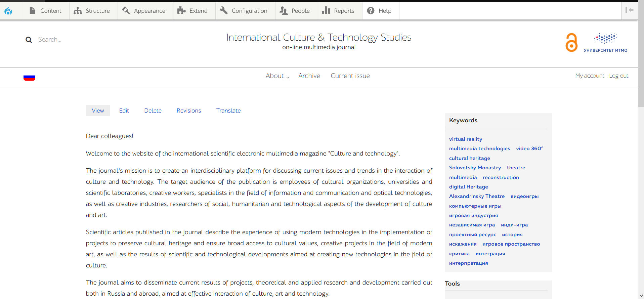Click the Drupal home logo icon

pos(8,11)
